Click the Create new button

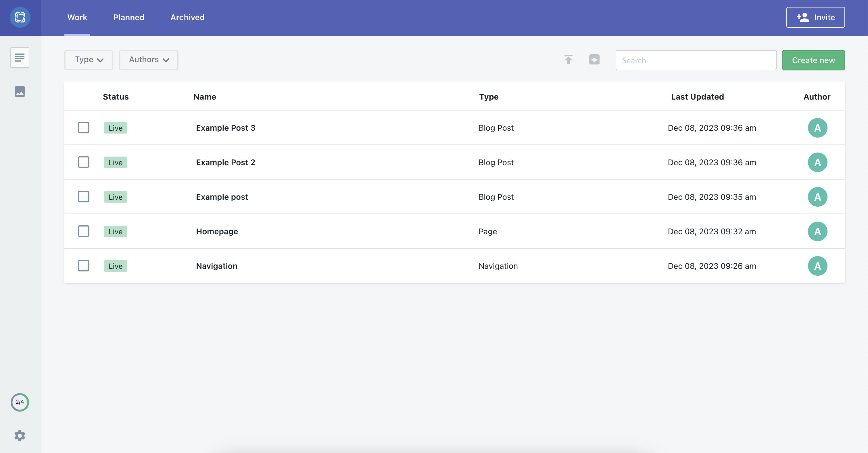click(x=813, y=60)
